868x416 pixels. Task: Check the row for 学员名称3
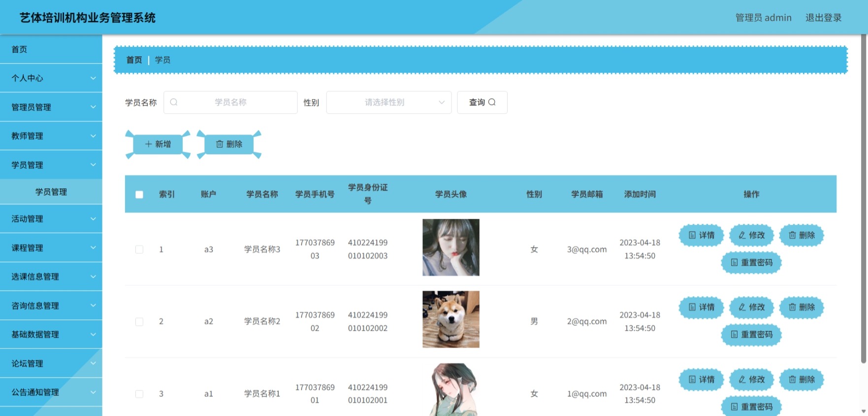tap(139, 249)
